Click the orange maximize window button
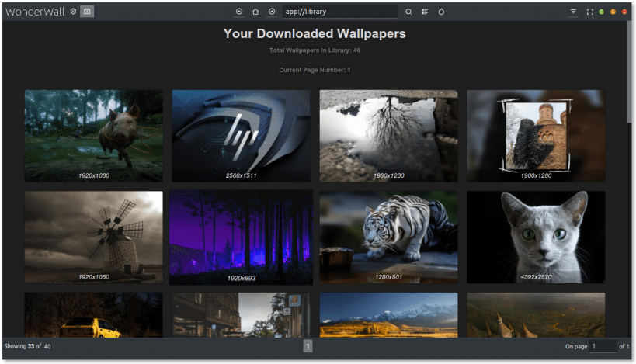This screenshot has height=364, width=636. 613,12
